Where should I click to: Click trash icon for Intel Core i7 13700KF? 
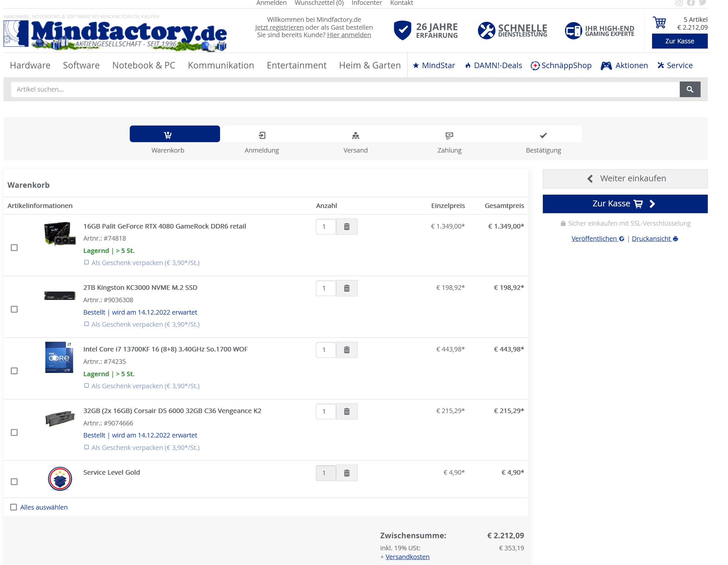[x=346, y=350]
